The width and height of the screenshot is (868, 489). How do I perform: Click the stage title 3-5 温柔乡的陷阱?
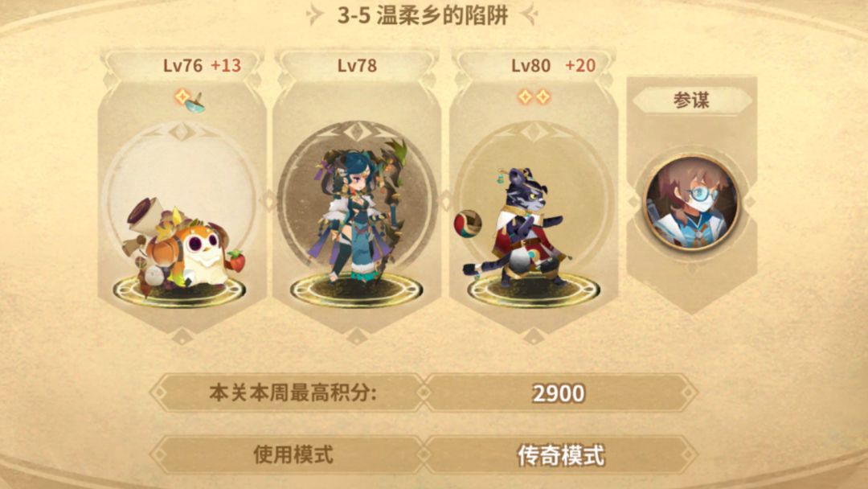coord(423,15)
